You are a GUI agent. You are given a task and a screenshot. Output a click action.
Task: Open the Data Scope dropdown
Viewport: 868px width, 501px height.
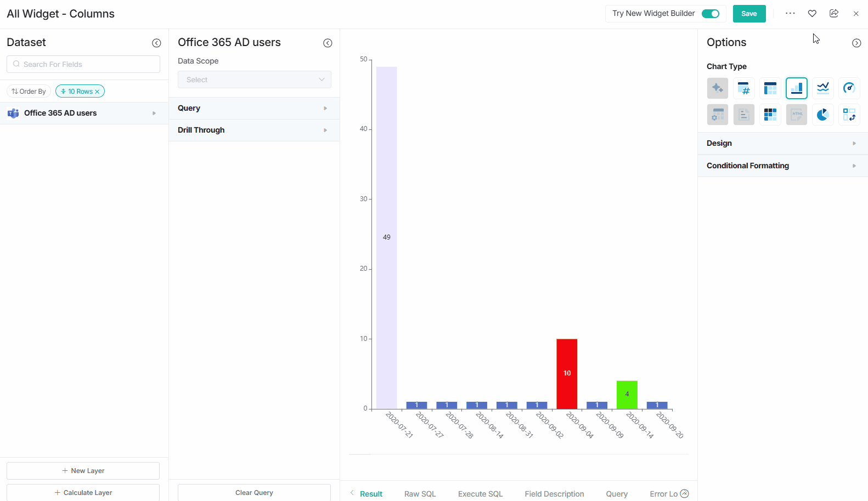254,79
